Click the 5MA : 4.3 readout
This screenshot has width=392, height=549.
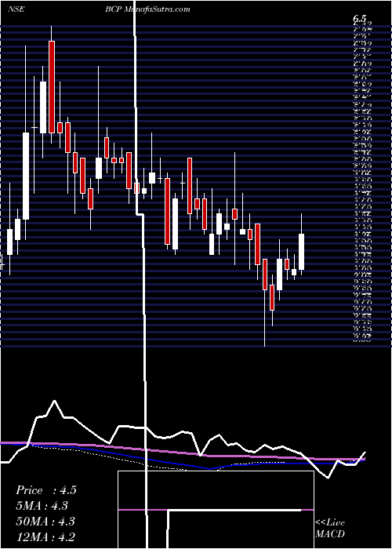[42, 506]
